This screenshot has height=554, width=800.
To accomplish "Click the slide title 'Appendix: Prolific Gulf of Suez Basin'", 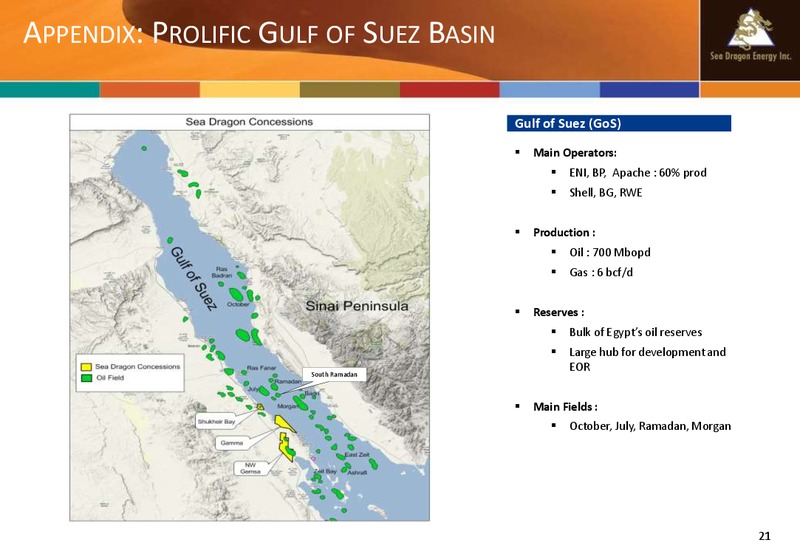I will (259, 33).
